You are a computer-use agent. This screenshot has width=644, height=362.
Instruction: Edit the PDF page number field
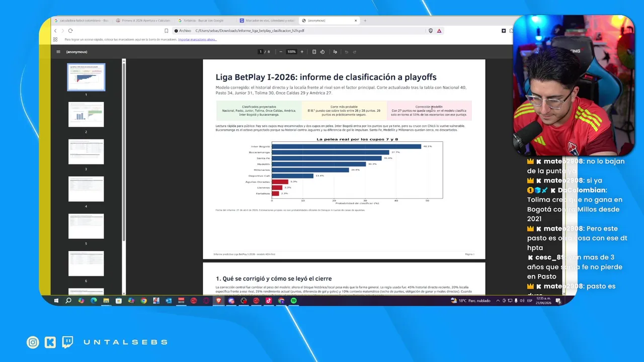pos(261,52)
